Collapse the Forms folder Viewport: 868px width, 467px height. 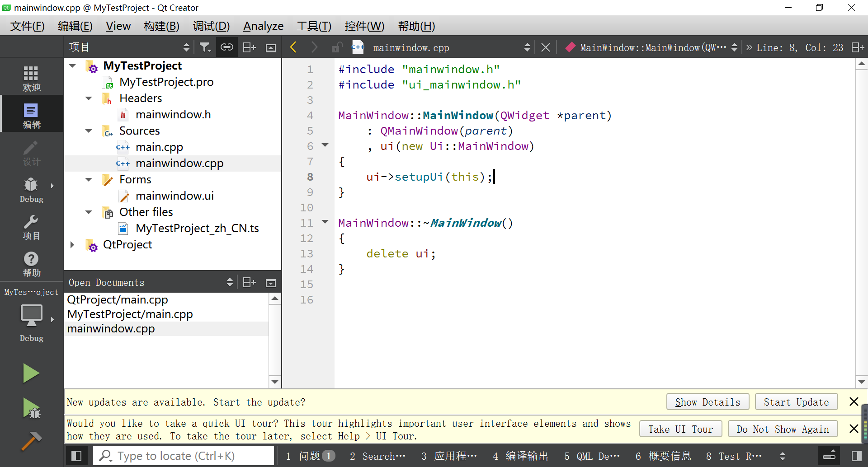click(x=89, y=180)
